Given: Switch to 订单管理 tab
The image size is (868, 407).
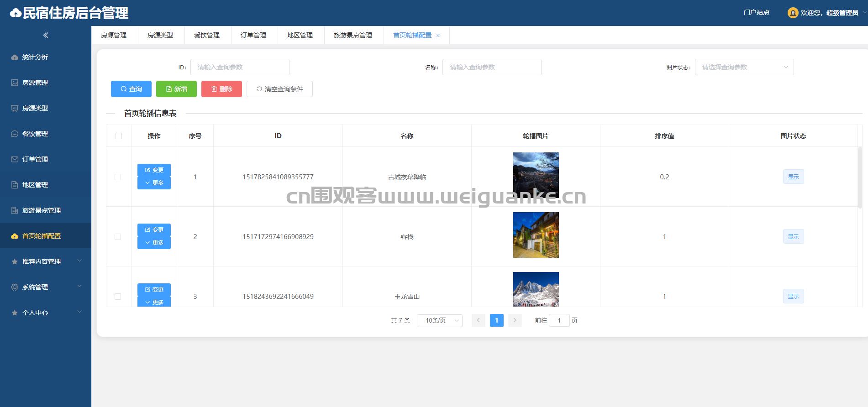Looking at the screenshot, I should [x=253, y=35].
